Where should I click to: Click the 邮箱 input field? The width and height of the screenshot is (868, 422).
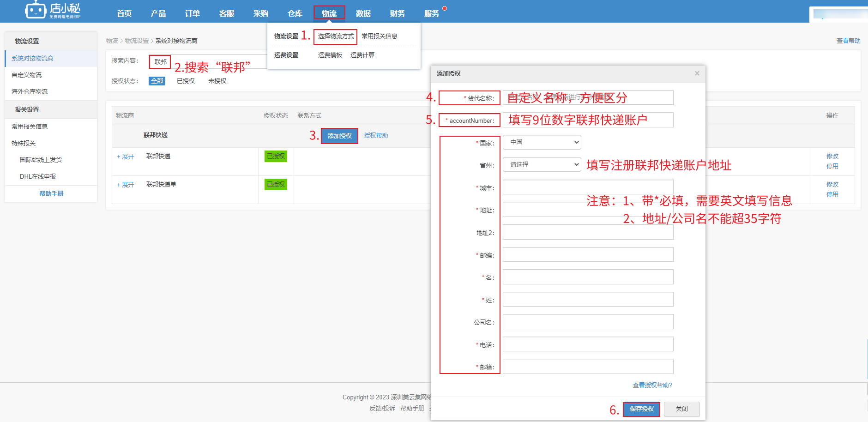click(x=588, y=366)
